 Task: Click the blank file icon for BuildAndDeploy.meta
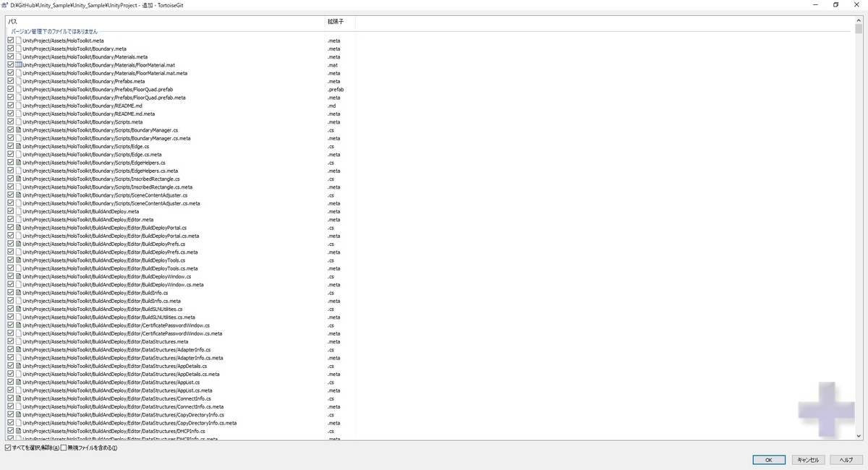(19, 211)
